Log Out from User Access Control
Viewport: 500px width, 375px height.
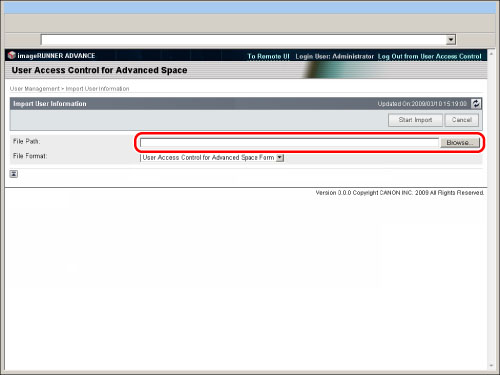pos(430,56)
